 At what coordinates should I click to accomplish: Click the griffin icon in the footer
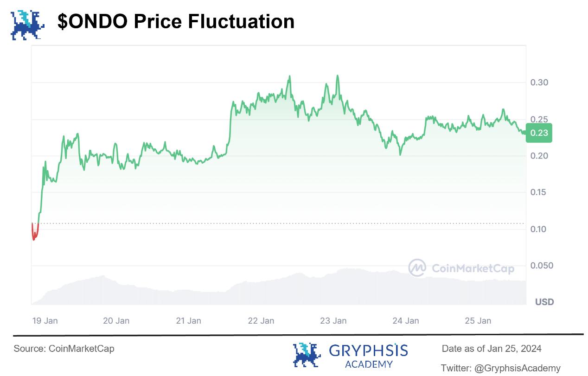tap(307, 355)
